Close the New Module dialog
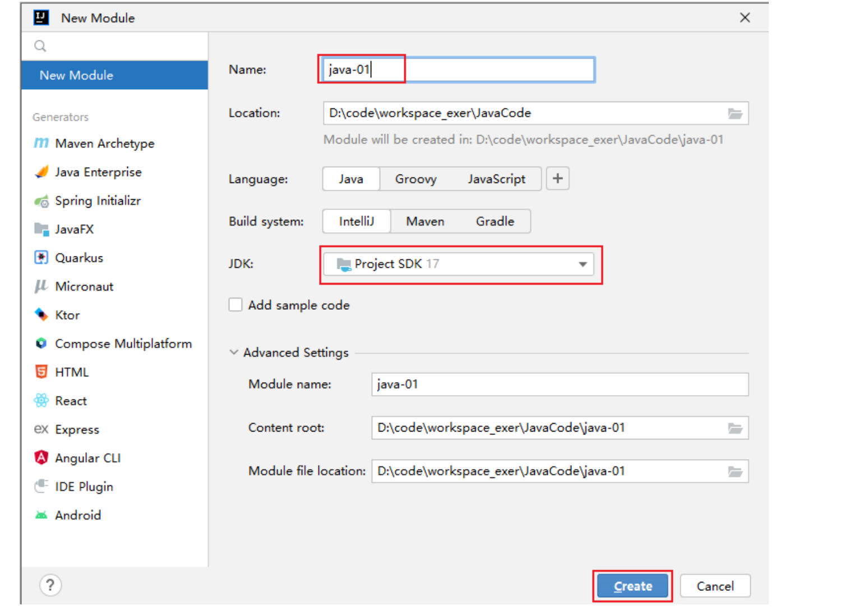Image resolution: width=868 pixels, height=610 pixels. (x=745, y=17)
